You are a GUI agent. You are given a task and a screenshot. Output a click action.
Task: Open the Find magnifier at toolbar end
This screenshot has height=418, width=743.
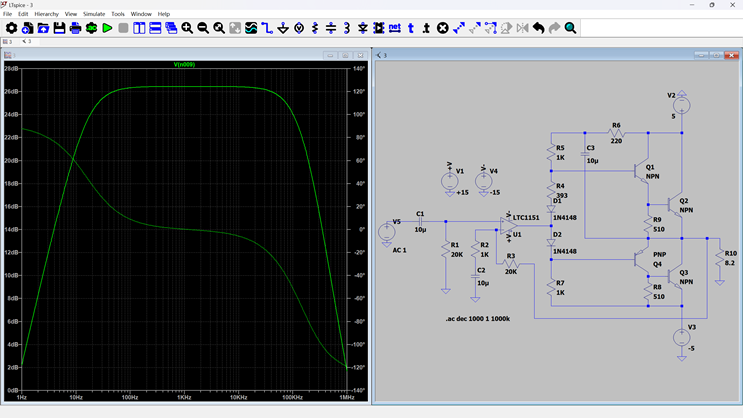570,28
